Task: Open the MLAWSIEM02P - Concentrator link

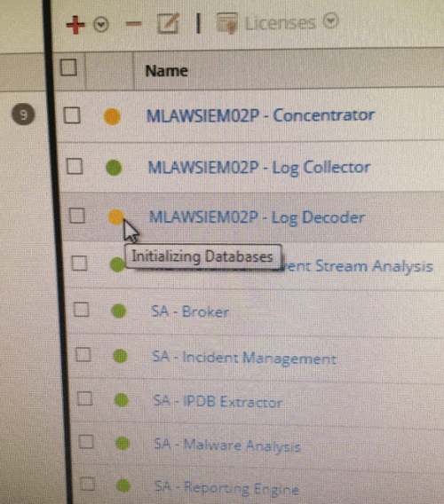Action: (x=260, y=115)
